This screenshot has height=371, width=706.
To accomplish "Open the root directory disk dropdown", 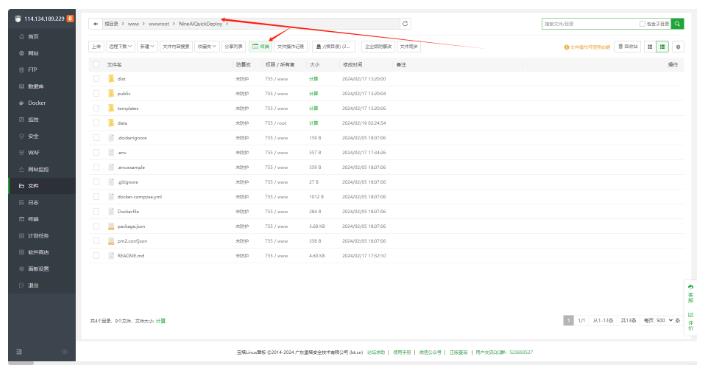I will pyautogui.click(x=334, y=46).
